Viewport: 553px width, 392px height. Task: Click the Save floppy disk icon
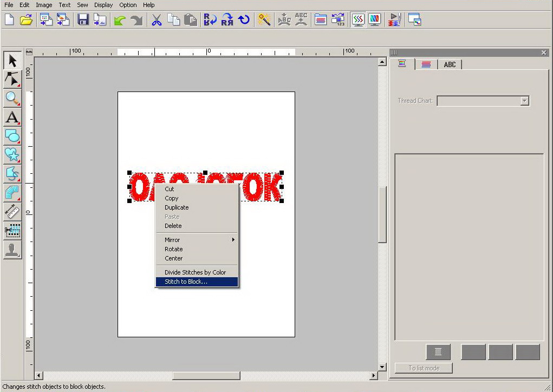tap(83, 20)
